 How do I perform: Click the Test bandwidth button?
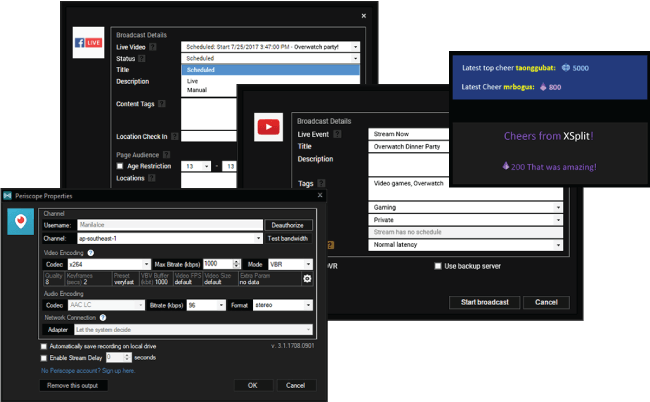pos(288,238)
